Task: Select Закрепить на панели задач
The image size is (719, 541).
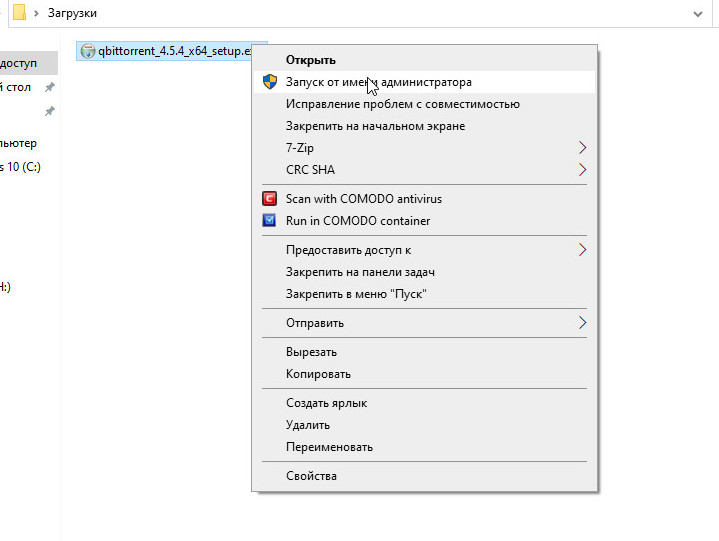Action: click(360, 272)
